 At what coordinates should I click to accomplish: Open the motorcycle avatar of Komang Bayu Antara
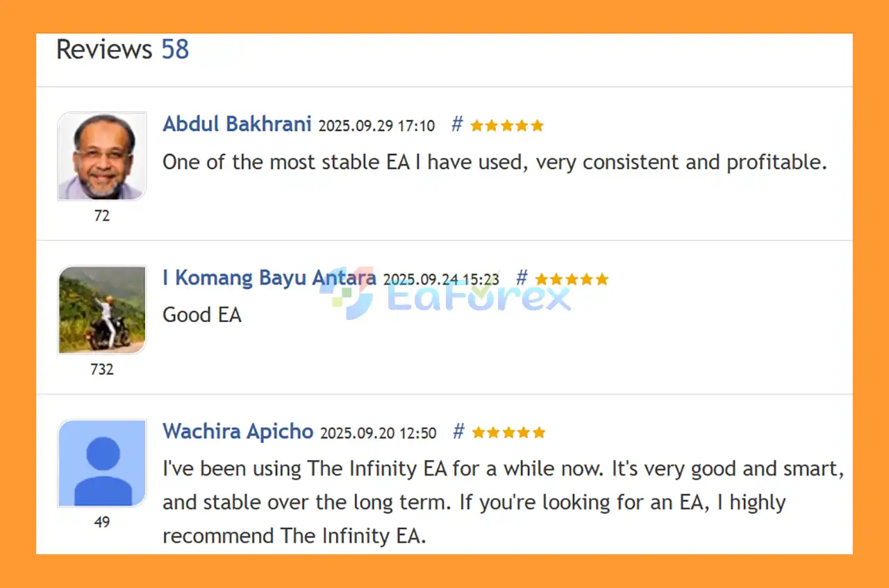point(102,310)
